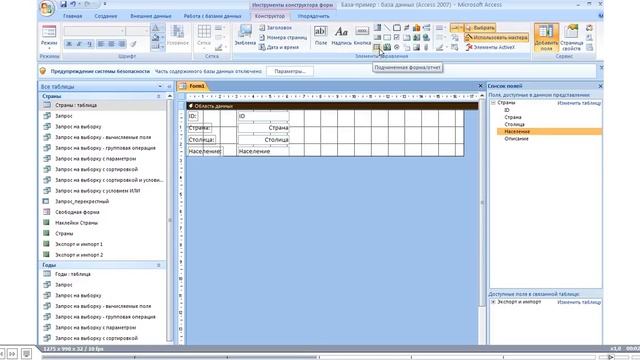The width and height of the screenshot is (640, 360).
Task: Select the Option Button control icon
Action: click(397, 47)
